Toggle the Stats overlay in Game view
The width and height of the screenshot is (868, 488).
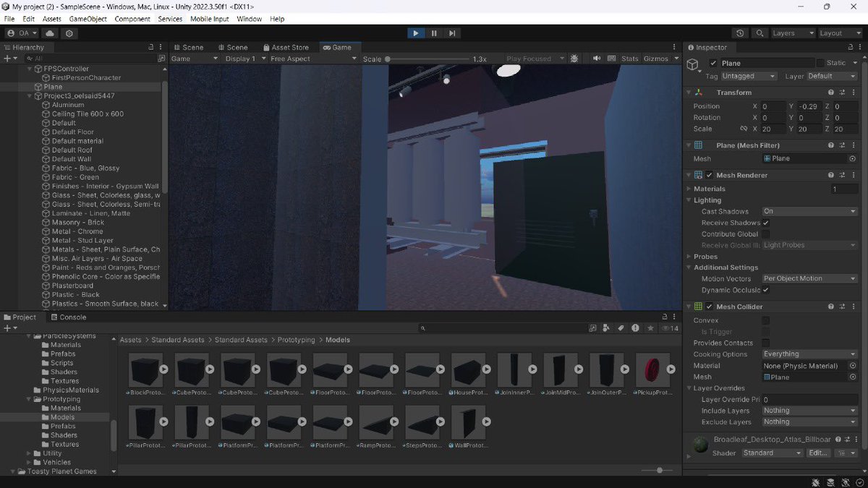coord(630,59)
